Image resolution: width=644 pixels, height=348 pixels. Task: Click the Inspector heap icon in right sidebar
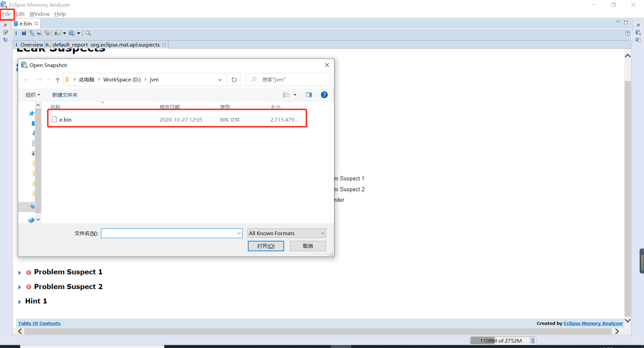click(x=638, y=32)
